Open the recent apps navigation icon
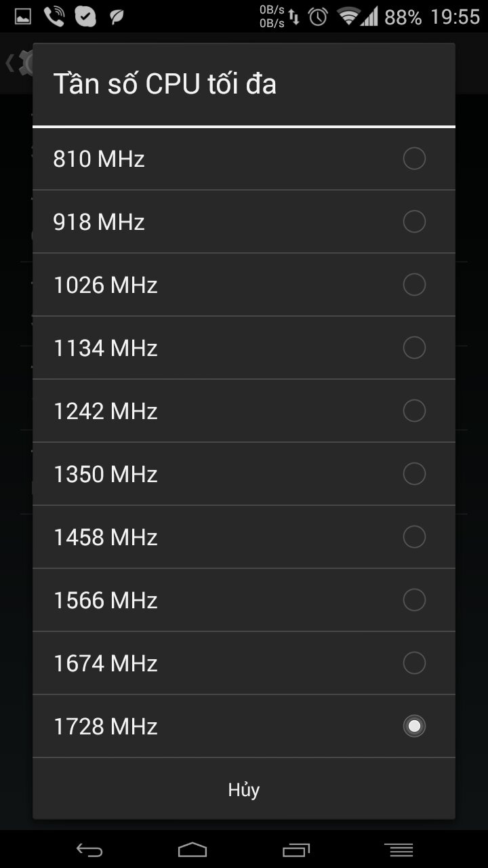 coord(296,850)
